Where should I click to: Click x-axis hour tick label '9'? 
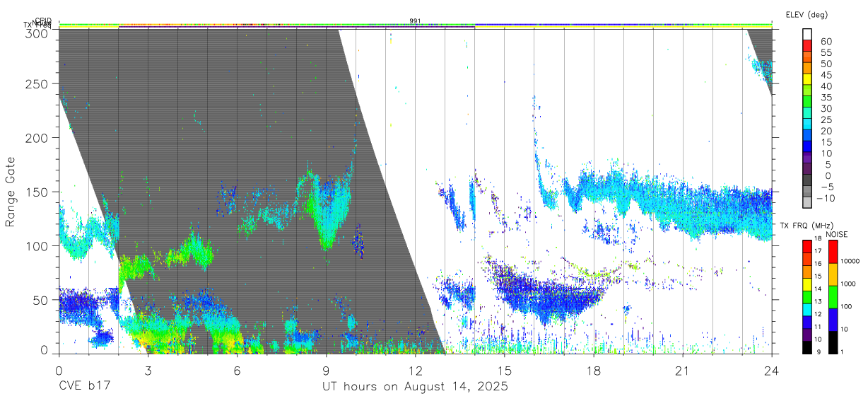pyautogui.click(x=326, y=371)
